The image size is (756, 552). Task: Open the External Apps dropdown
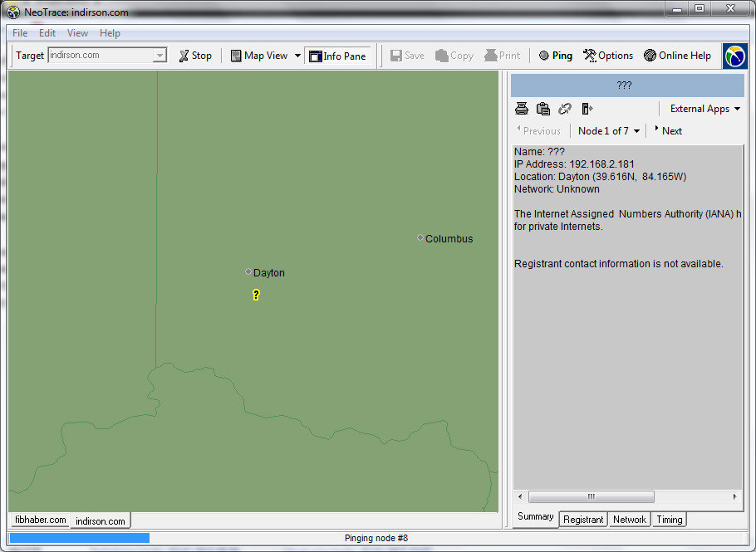click(704, 109)
